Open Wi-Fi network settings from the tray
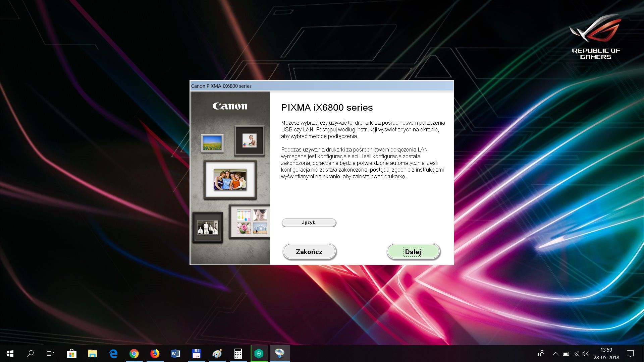Image resolution: width=644 pixels, height=362 pixels. [x=576, y=354]
